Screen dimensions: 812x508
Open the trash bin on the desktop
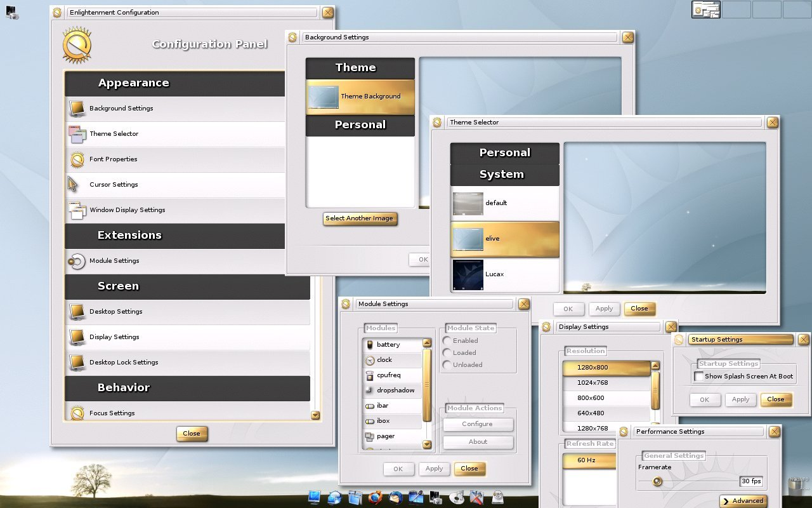(x=798, y=486)
